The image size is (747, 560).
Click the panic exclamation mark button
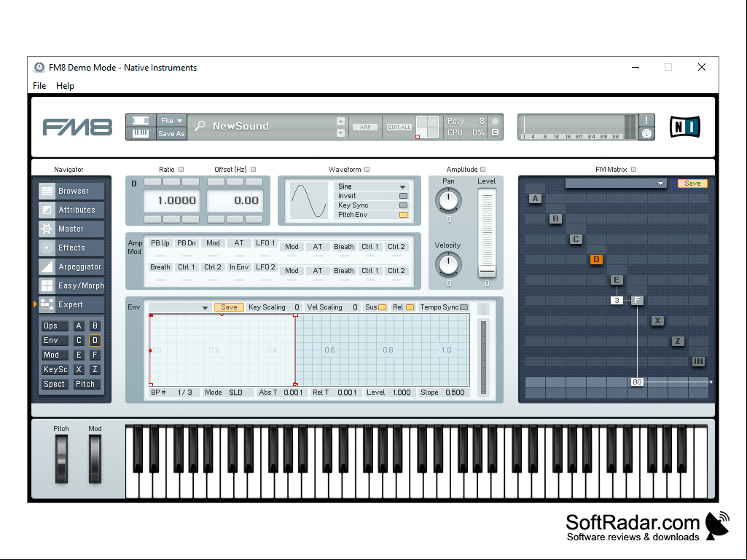coord(646,120)
